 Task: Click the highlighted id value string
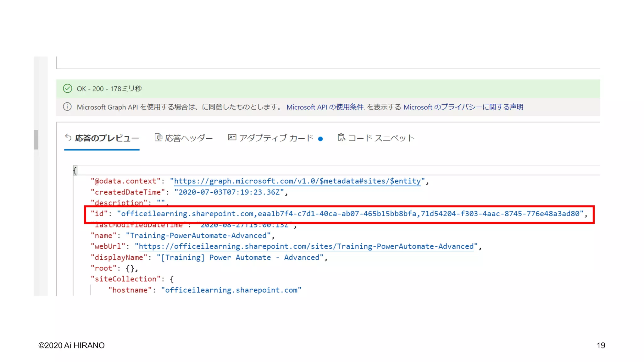pos(350,214)
